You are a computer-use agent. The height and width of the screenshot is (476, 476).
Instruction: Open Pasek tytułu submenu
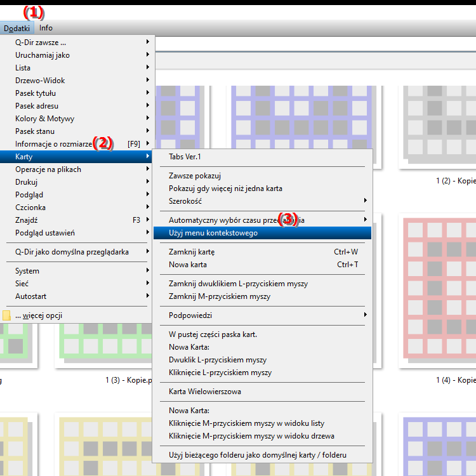click(x=77, y=93)
